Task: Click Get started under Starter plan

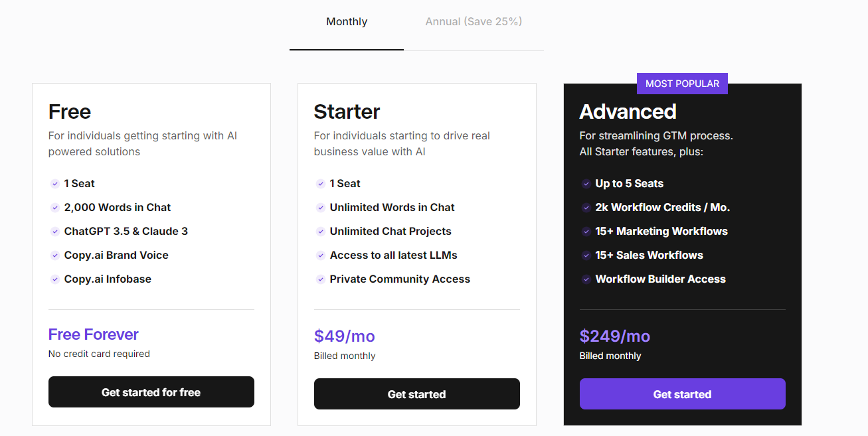Action: pos(417,394)
